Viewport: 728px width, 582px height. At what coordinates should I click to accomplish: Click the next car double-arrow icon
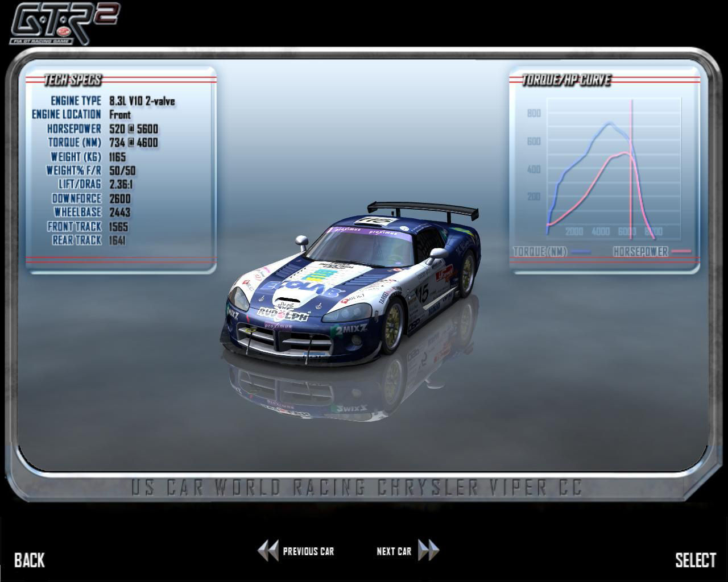click(x=429, y=551)
